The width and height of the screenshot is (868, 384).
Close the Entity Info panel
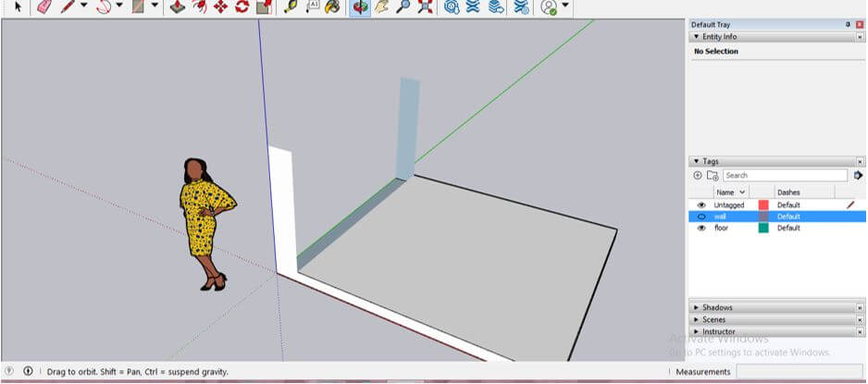coord(860,36)
